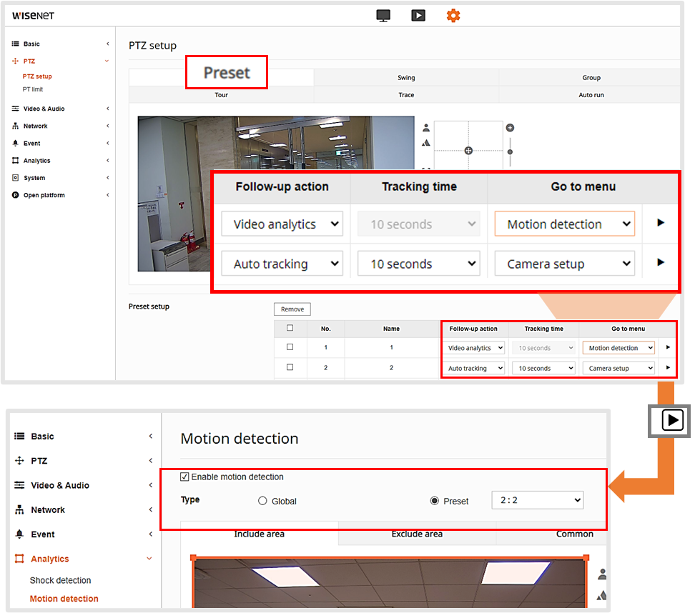The width and height of the screenshot is (700, 613).
Task: Open the live monitor view icon
Action: click(383, 16)
